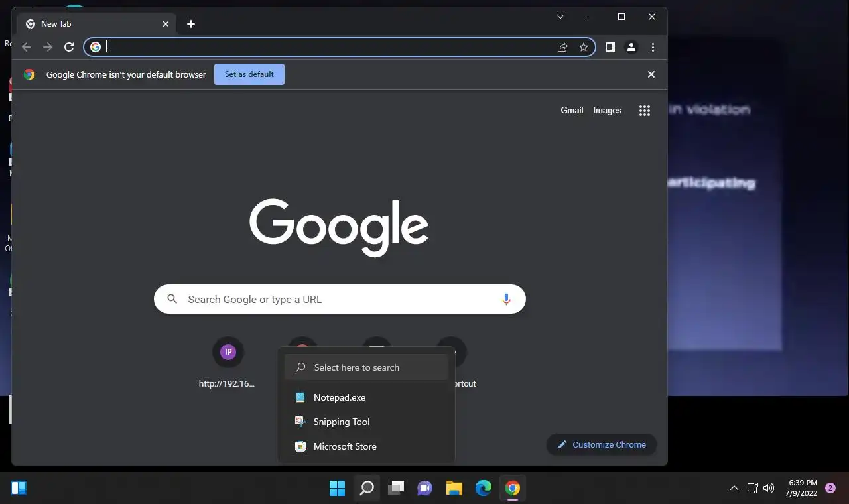Open notification center badge showing 2

(x=830, y=488)
